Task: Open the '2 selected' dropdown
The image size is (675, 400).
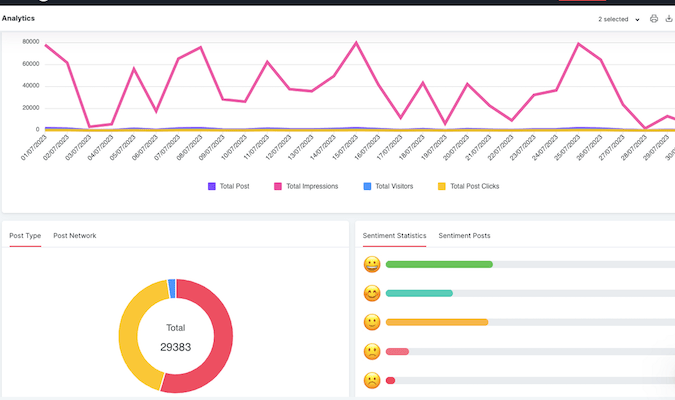Action: coord(619,19)
